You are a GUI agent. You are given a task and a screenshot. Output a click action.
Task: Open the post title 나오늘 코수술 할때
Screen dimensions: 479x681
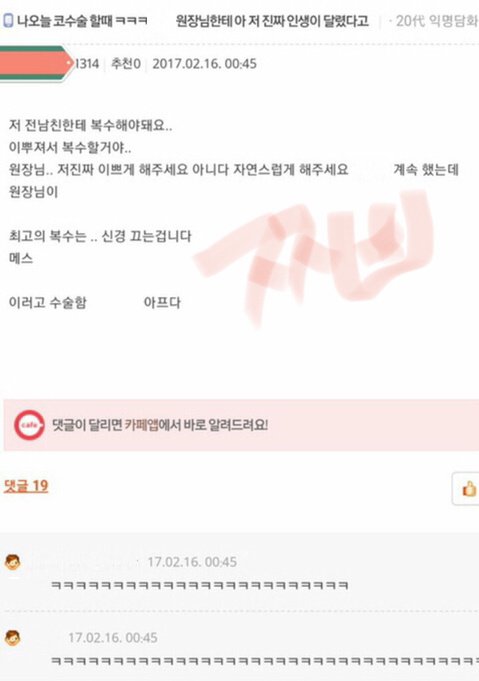click(x=83, y=20)
